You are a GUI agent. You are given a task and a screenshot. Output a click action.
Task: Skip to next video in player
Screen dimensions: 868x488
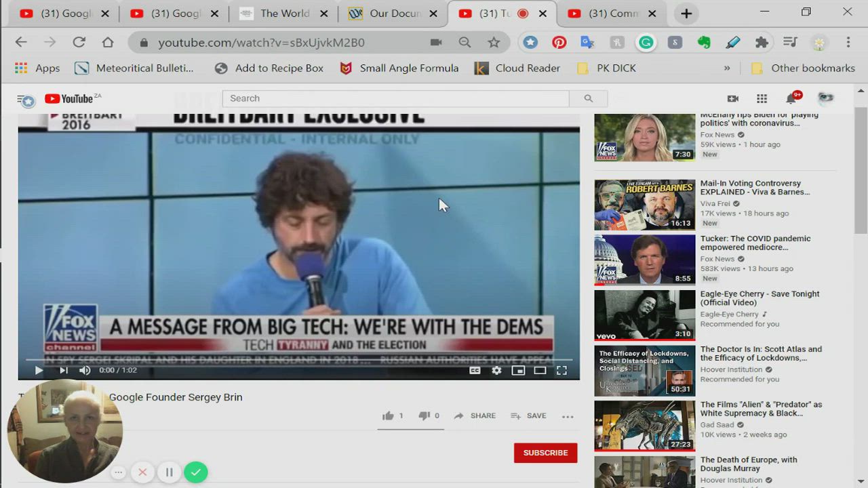[x=63, y=370]
